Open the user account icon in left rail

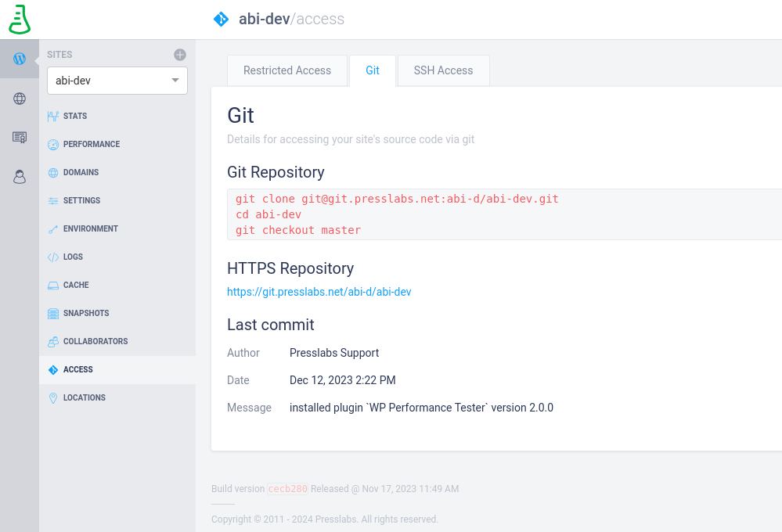[20, 177]
